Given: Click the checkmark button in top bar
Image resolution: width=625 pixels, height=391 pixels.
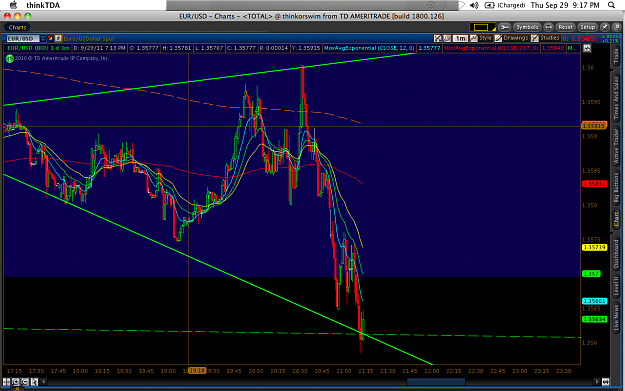Looking at the screenshot, I should pos(605,27).
